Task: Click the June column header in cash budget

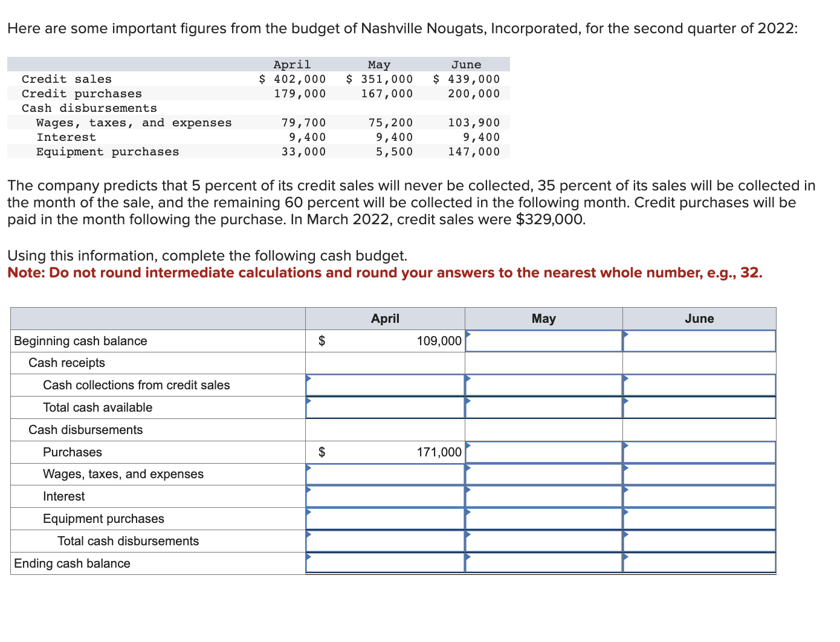Action: coord(699,319)
